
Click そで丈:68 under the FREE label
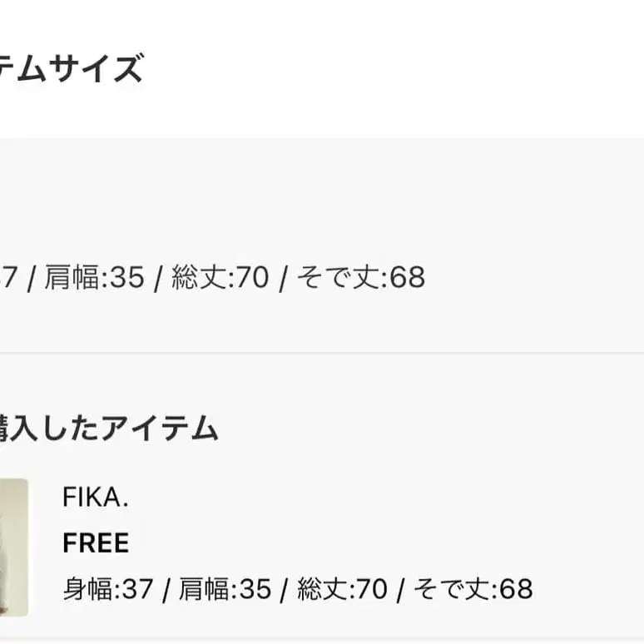coord(473,589)
